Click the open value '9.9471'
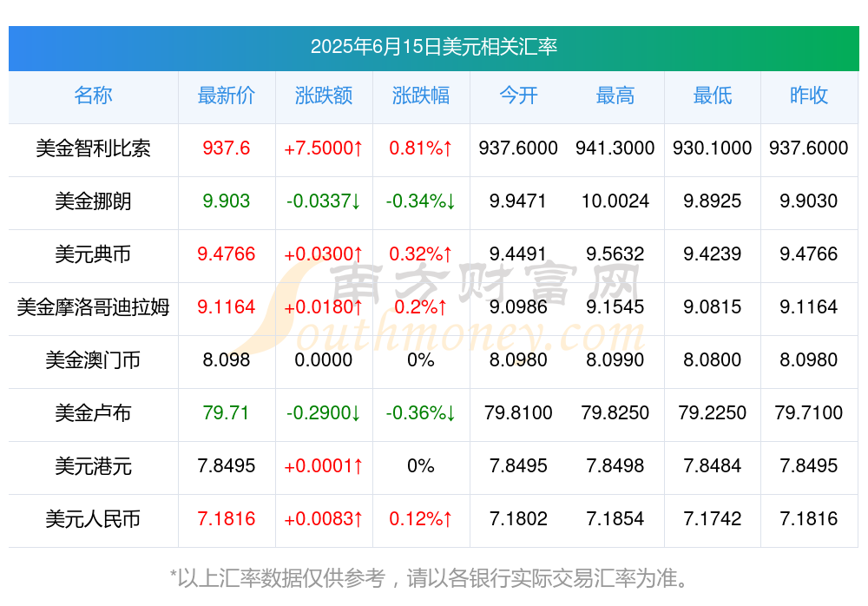This screenshot has height=606, width=868. (x=518, y=201)
